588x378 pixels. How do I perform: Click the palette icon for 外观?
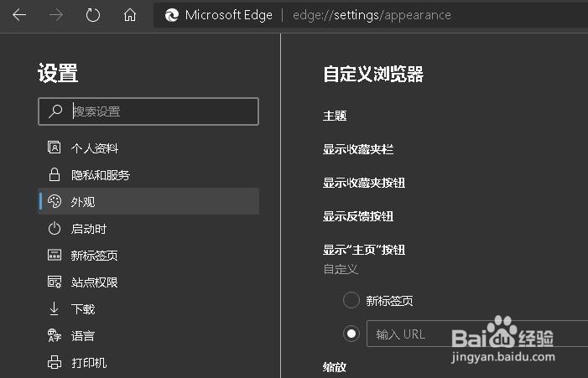click(55, 201)
